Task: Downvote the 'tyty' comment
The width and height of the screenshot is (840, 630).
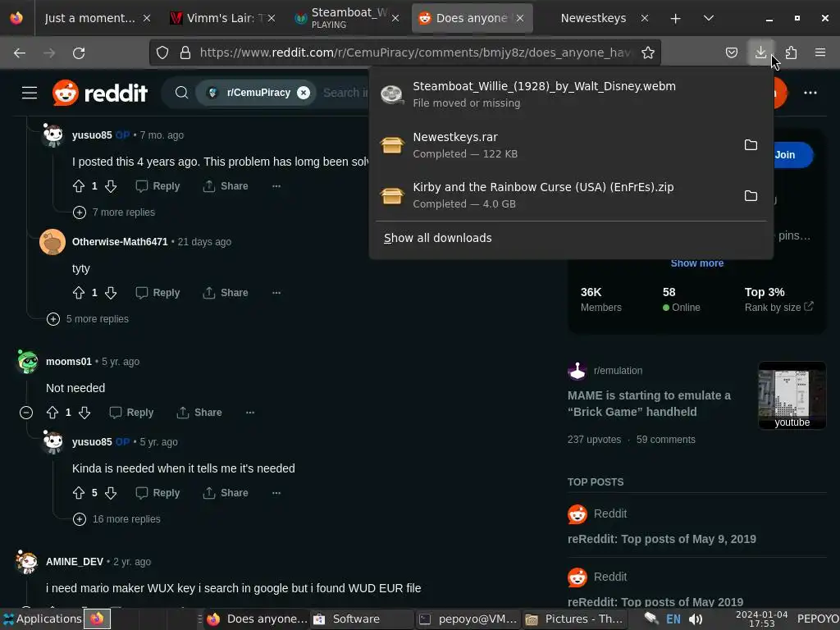Action: (x=111, y=293)
